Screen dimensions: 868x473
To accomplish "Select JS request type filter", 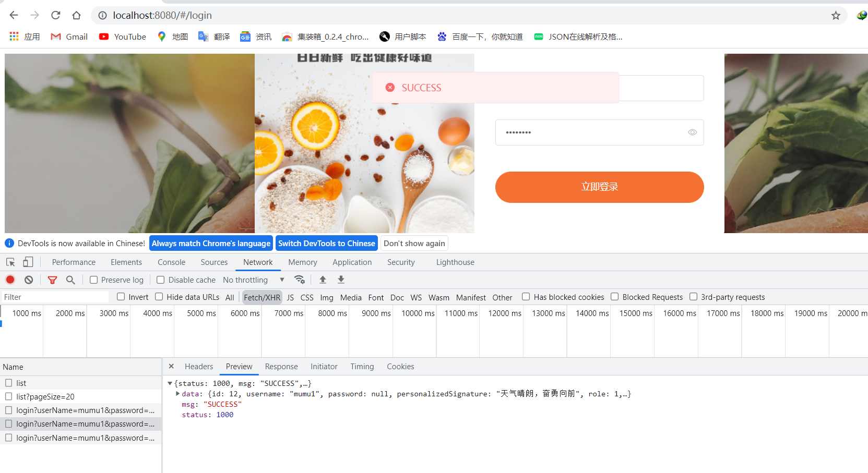I will [x=290, y=297].
